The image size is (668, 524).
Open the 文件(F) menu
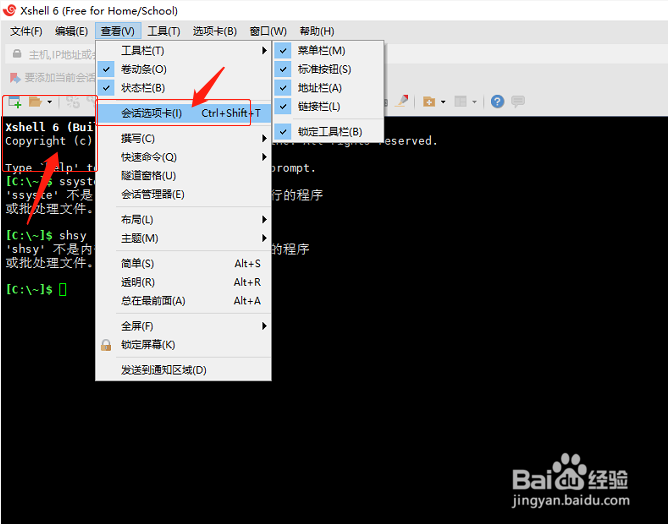pyautogui.click(x=26, y=32)
